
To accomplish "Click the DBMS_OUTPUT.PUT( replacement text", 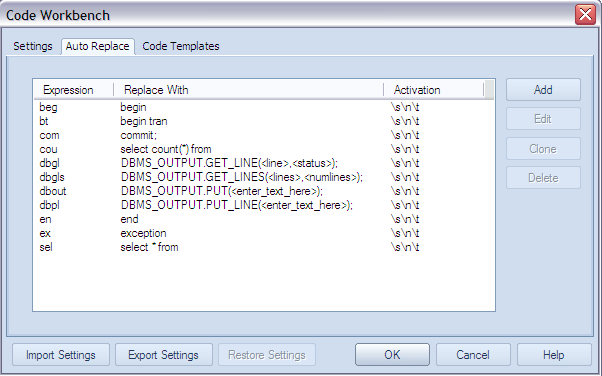I will point(222,191).
